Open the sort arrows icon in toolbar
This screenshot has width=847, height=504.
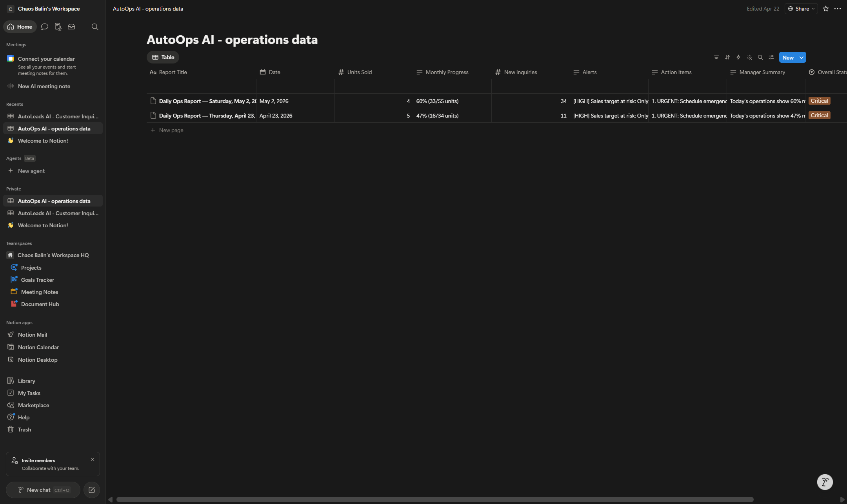tap(727, 57)
